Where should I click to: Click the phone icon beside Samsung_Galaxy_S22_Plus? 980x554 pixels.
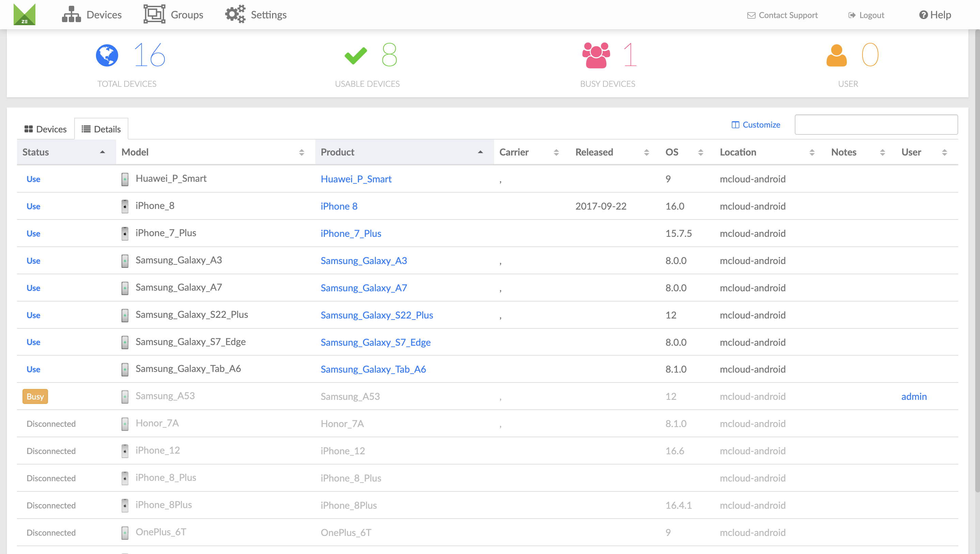(x=125, y=315)
